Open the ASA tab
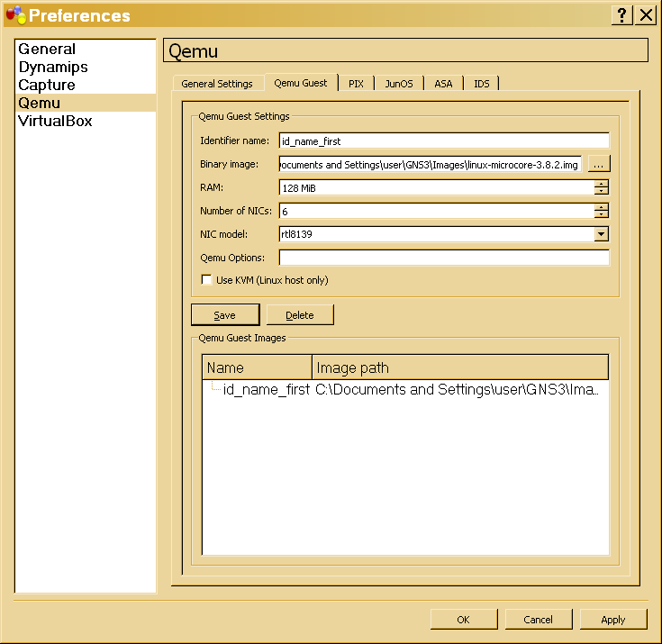This screenshot has width=662, height=644. pos(443,84)
